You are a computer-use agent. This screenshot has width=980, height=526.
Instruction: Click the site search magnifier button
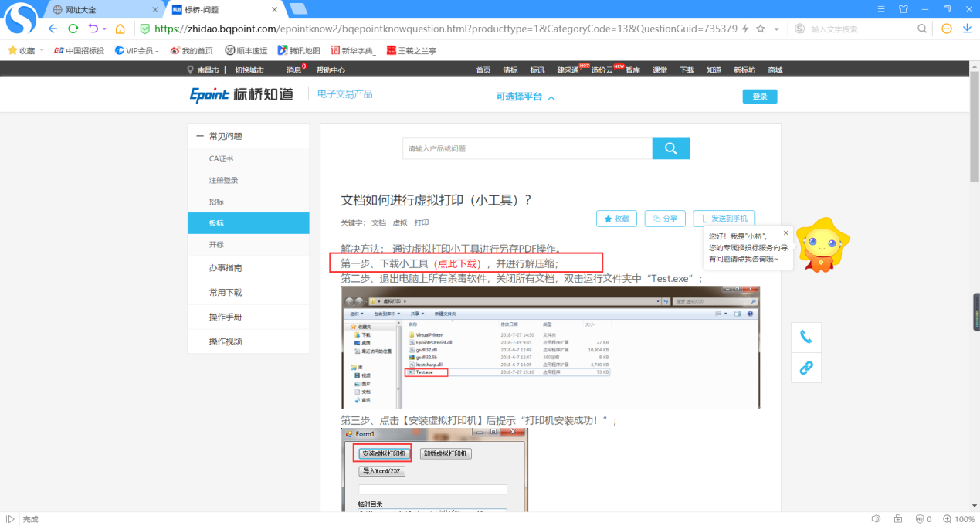(671, 148)
